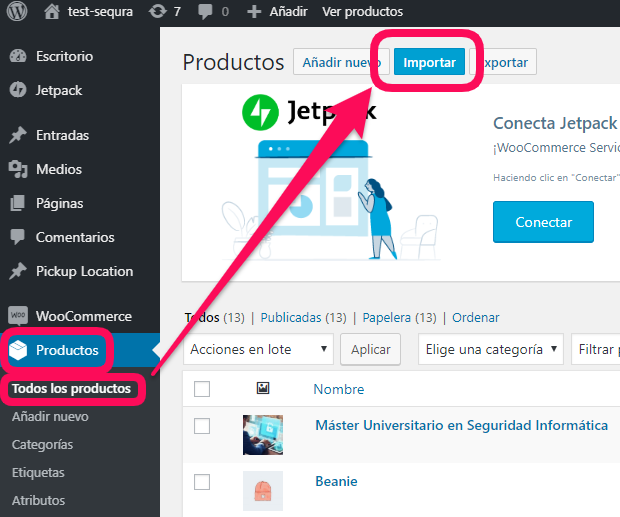Click the WooCommerce Woo icon
Image resolution: width=620 pixels, height=517 pixels.
click(18, 315)
